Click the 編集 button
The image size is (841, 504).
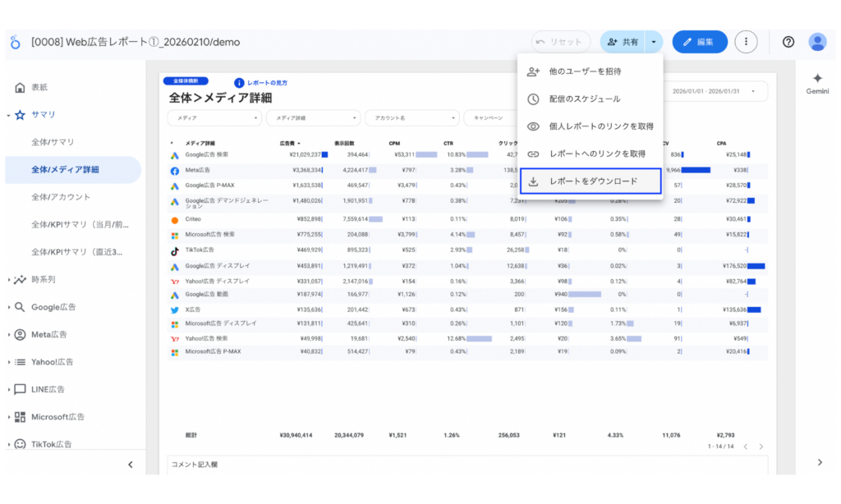click(699, 41)
